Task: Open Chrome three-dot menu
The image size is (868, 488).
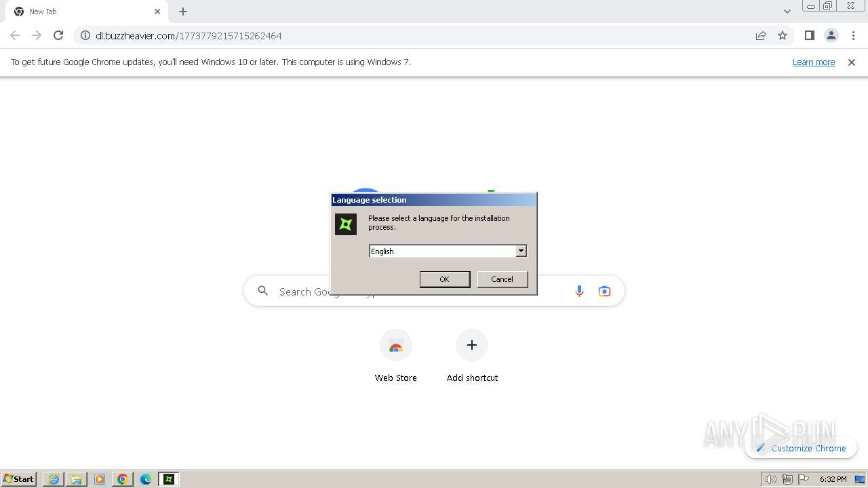Action: [x=853, y=35]
